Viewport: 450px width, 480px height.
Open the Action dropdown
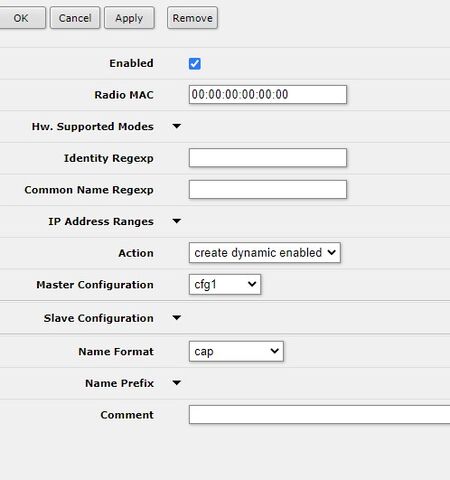point(265,253)
